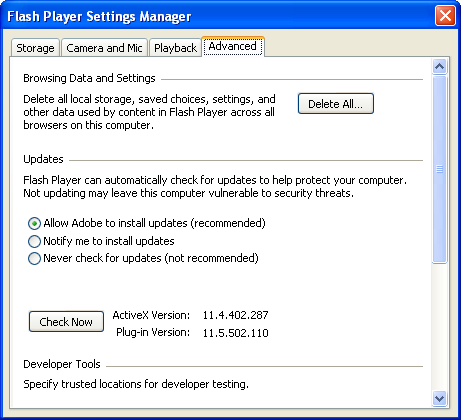The height and width of the screenshot is (420, 461).
Task: Click the ActiveX Version: label
Action: (151, 315)
